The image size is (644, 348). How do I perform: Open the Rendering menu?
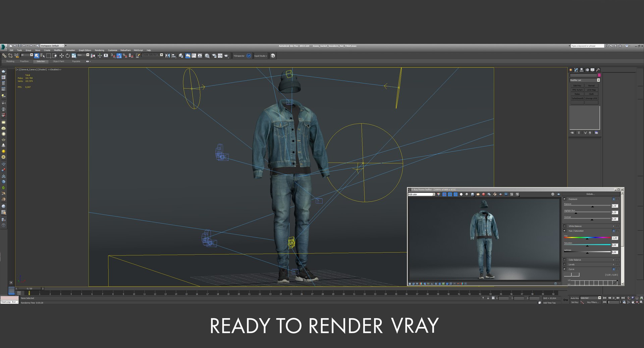click(x=99, y=50)
